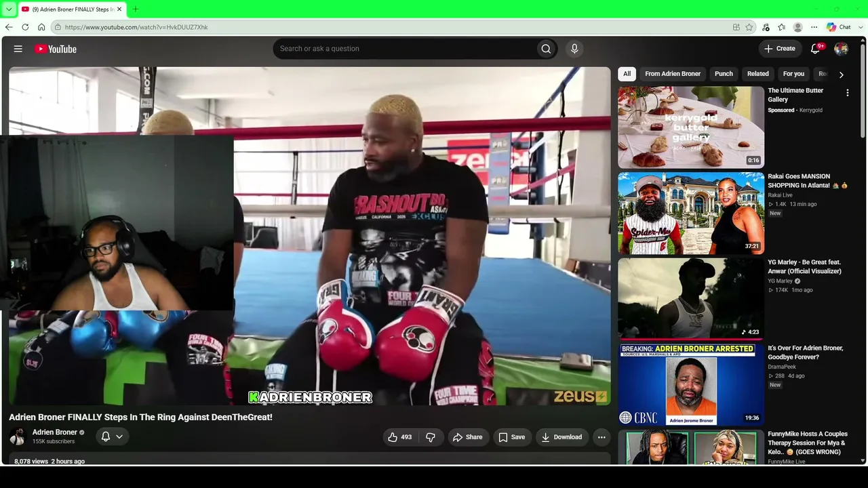This screenshot has height=488, width=868.
Task: Click the browser address bar URL
Action: point(136,27)
